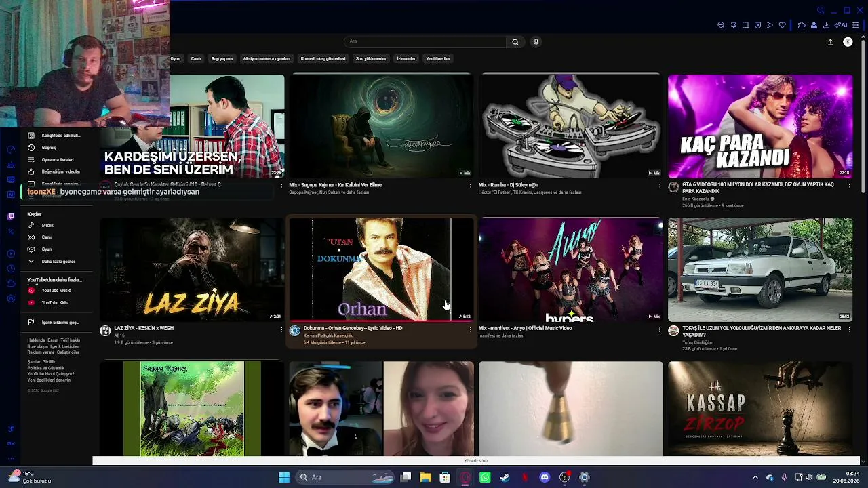Image resolution: width=868 pixels, height=488 pixels.
Task: Click the snapshot capture icon in browser toolbar
Action: (x=745, y=25)
